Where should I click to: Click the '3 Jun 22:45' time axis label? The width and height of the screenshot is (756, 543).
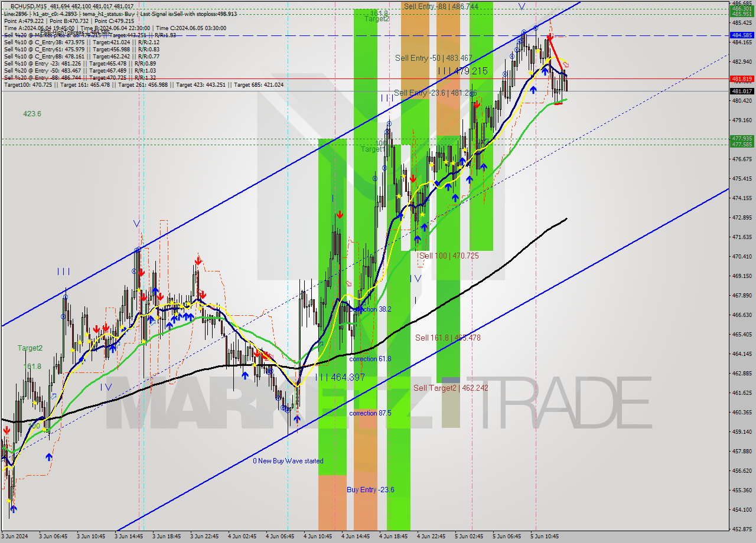coord(204,537)
